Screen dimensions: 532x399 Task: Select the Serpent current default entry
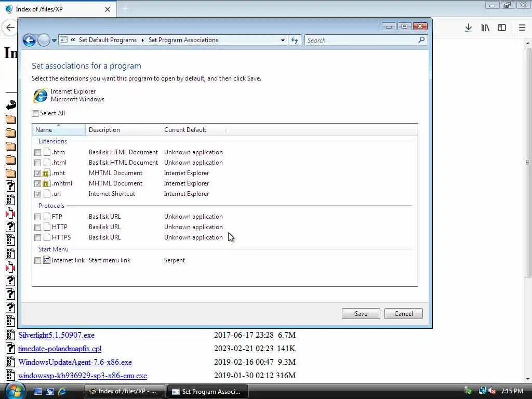pos(175,260)
